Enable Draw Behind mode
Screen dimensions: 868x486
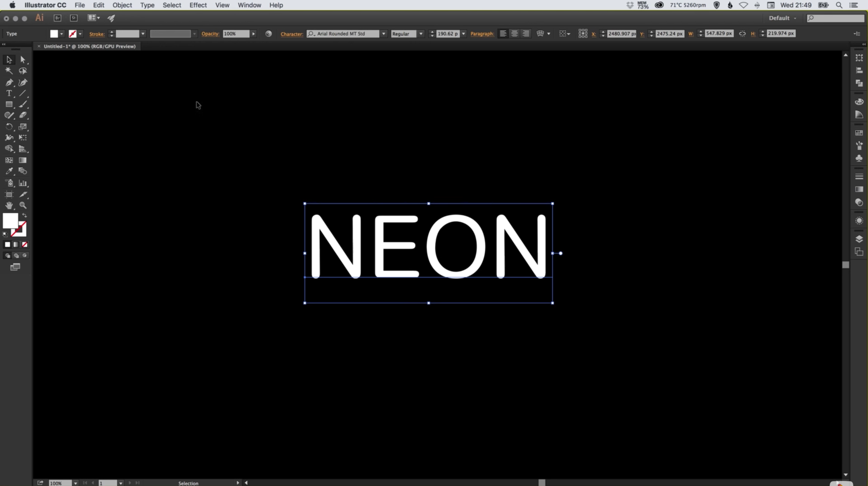tap(16, 256)
